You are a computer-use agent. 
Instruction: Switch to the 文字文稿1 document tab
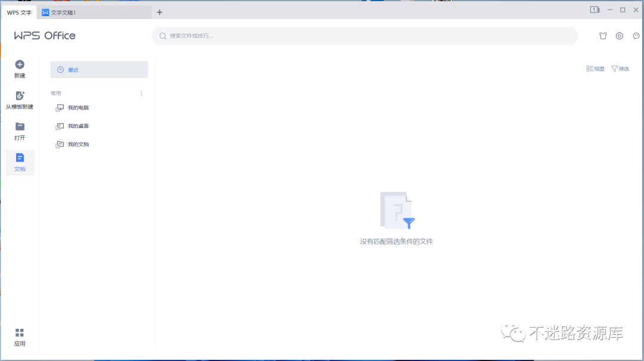92,12
